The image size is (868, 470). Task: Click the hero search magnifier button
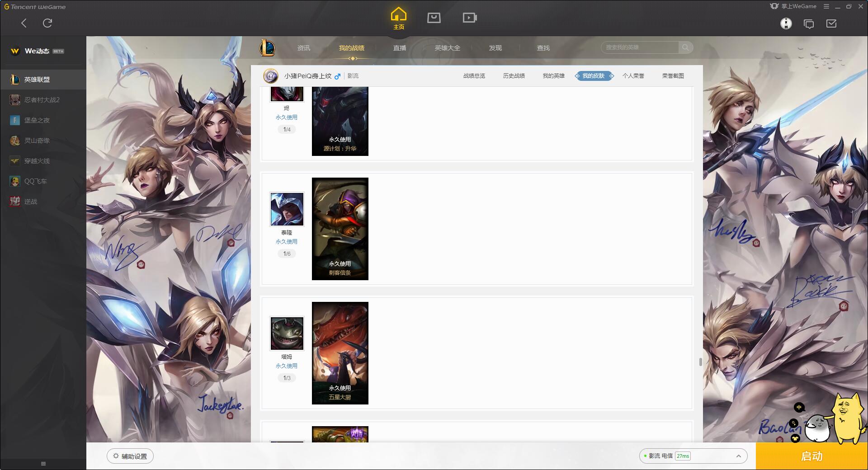(x=686, y=47)
